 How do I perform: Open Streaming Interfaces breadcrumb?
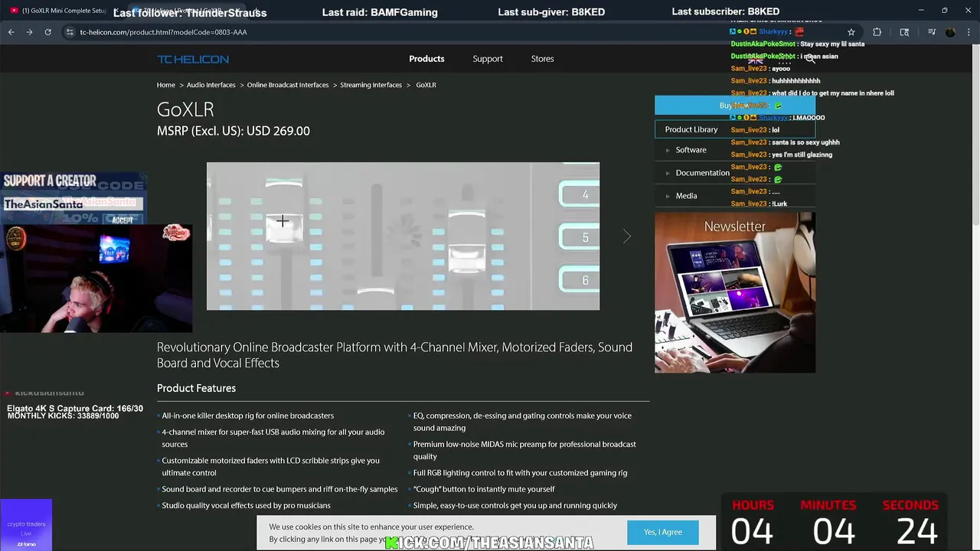[x=371, y=85]
